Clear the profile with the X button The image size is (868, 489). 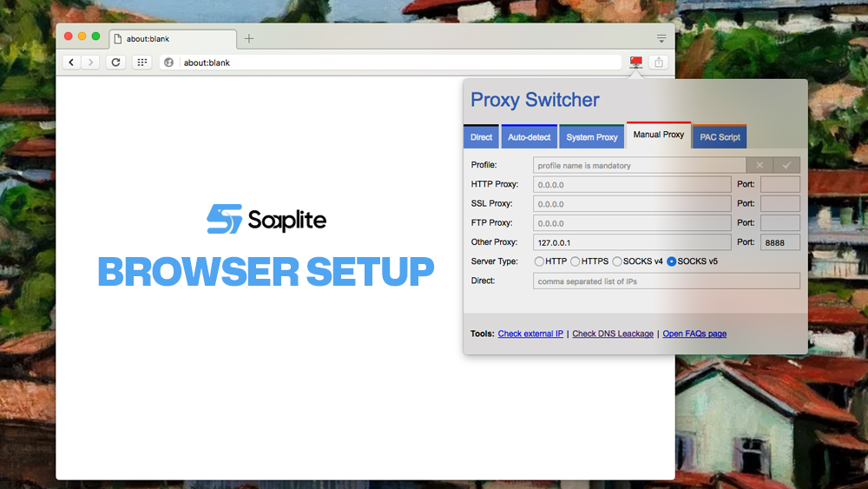[759, 165]
